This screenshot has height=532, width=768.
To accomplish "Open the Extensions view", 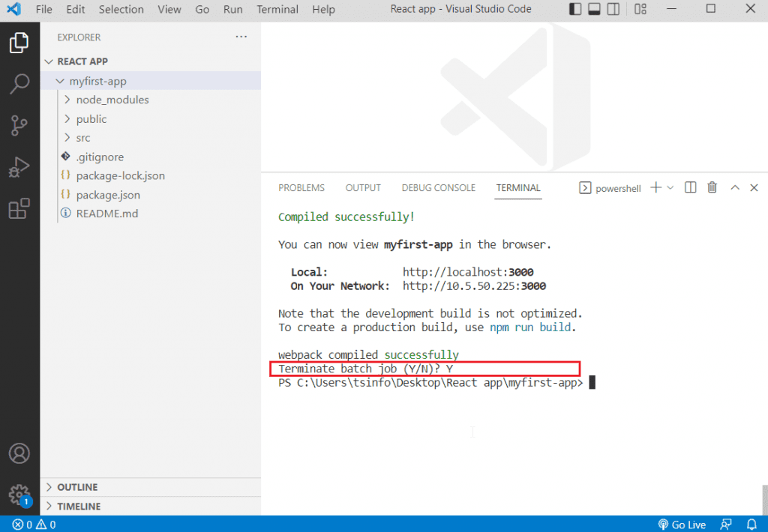I will [x=19, y=208].
